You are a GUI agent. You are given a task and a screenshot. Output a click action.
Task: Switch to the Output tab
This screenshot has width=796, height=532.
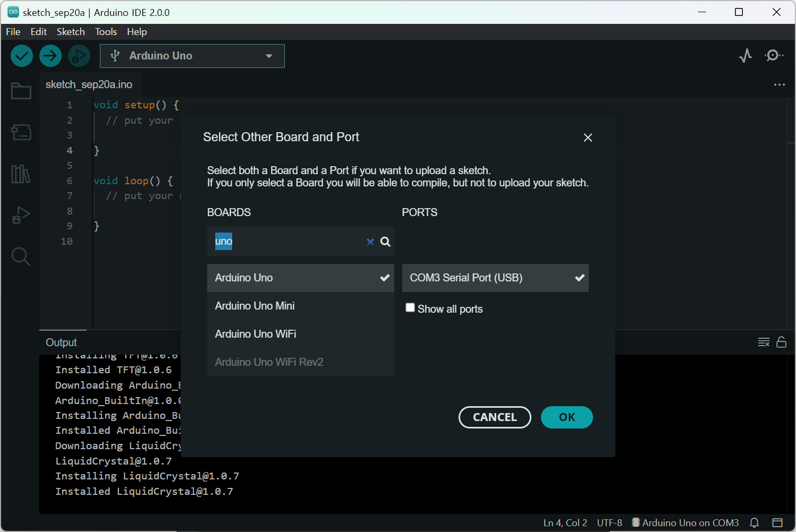[x=62, y=342]
